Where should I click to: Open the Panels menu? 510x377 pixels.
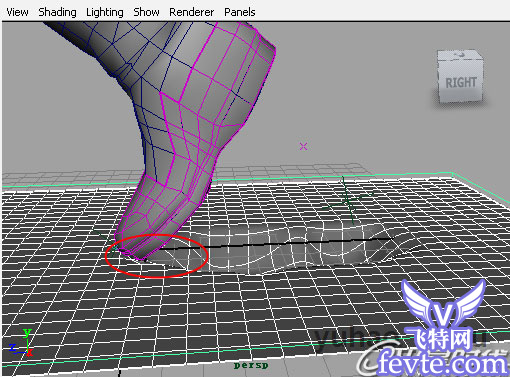(x=240, y=12)
